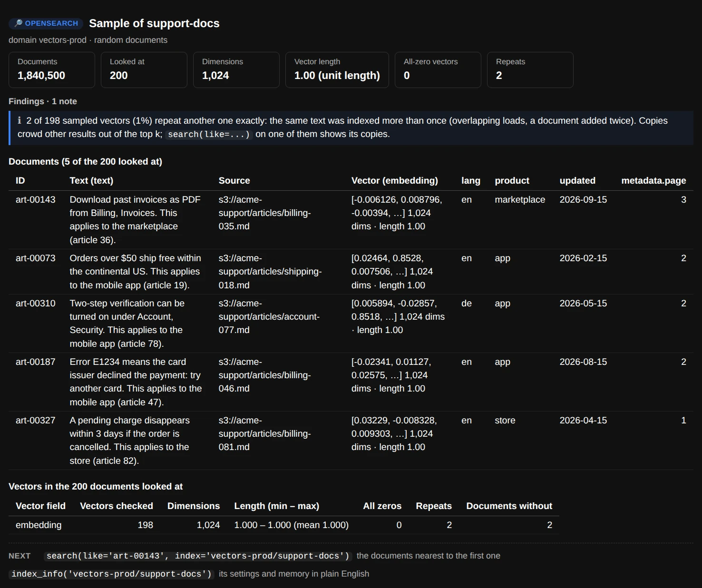
Task: Click the 'marketplace' product cell
Action: tap(520, 200)
